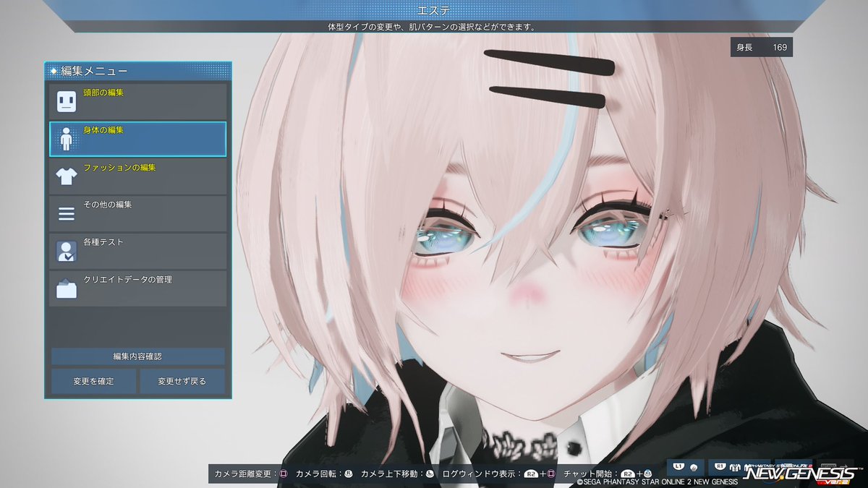The width and height of the screenshot is (868, 488).
Task: Open クリエイトデータの管理 menu entry
Action: 137,288
